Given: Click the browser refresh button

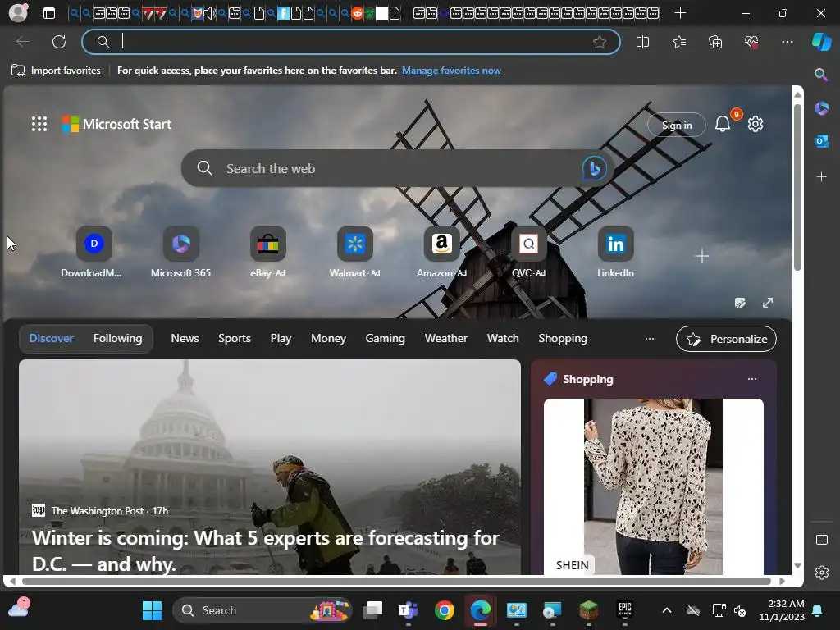Looking at the screenshot, I should [59, 42].
